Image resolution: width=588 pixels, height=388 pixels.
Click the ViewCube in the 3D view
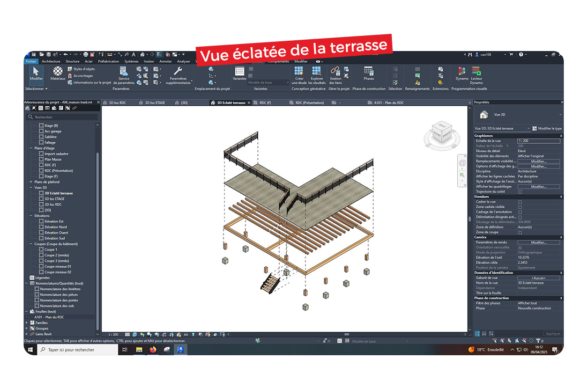[442, 132]
